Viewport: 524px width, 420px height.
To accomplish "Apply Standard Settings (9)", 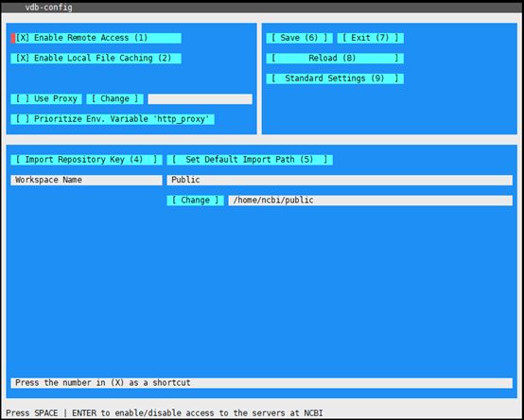I will point(335,79).
